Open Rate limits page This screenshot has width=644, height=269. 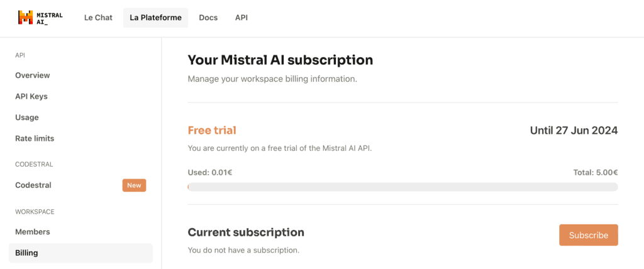35,138
